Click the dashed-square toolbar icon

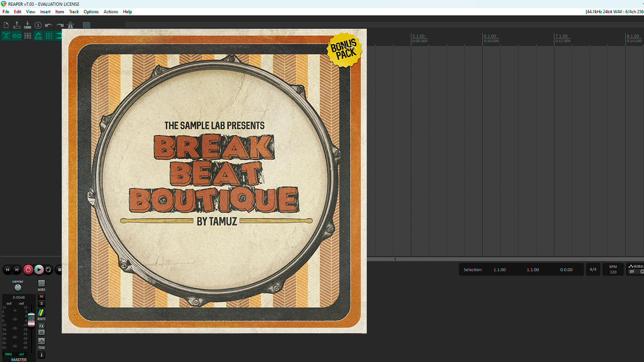point(86,25)
